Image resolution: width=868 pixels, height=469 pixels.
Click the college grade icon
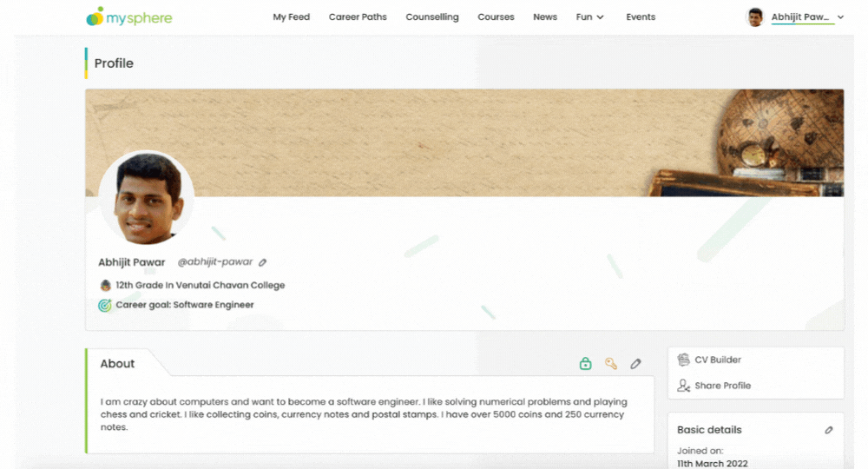coord(105,286)
